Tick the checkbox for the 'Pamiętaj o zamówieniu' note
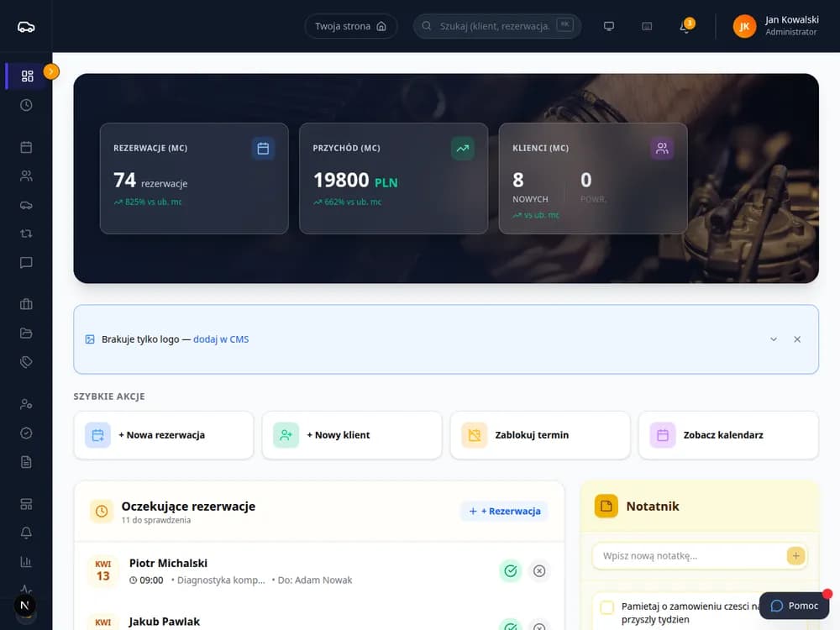 click(607, 607)
